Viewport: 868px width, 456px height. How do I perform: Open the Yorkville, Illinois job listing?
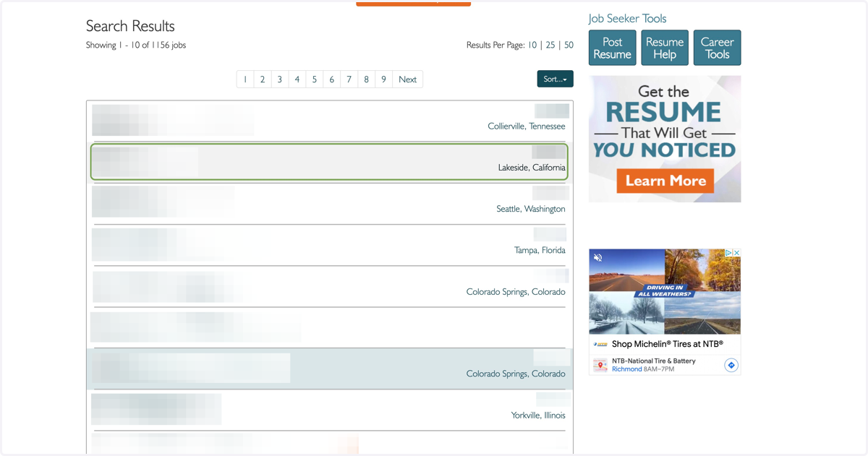(x=329, y=410)
